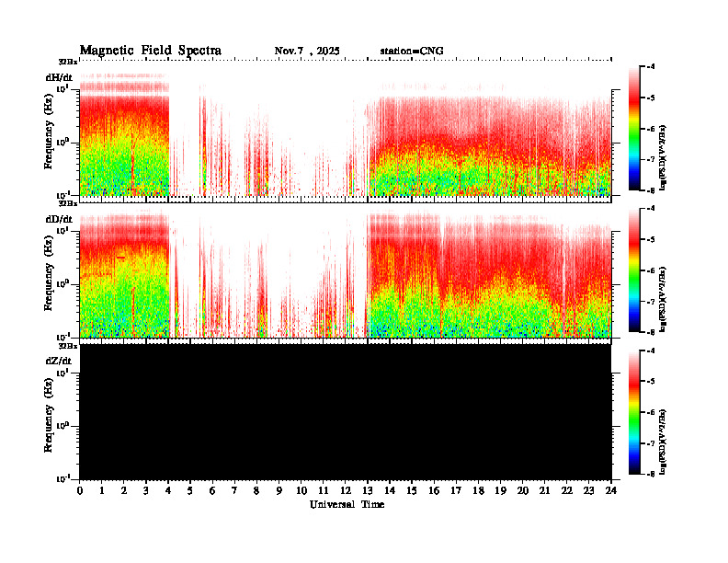
Task: Click the dZ/dt colorbar gradient
Action: pyautogui.click(x=633, y=412)
